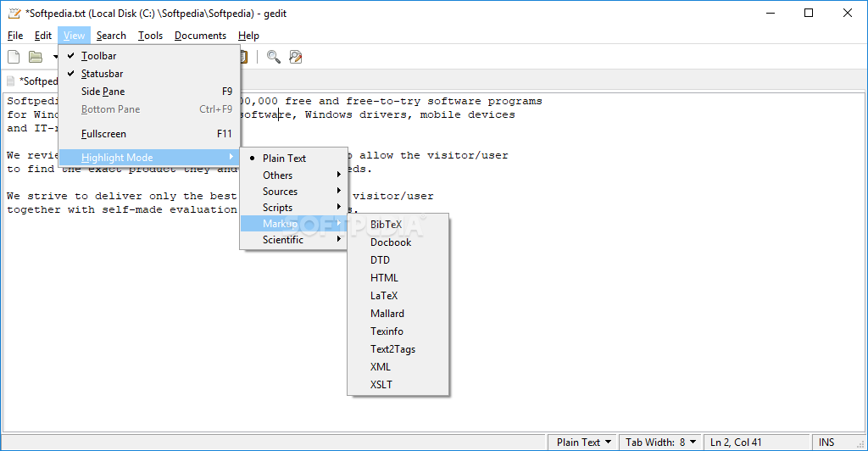This screenshot has height=451, width=868.
Task: Click 'Windows drivers' in the editor text
Action: point(356,114)
